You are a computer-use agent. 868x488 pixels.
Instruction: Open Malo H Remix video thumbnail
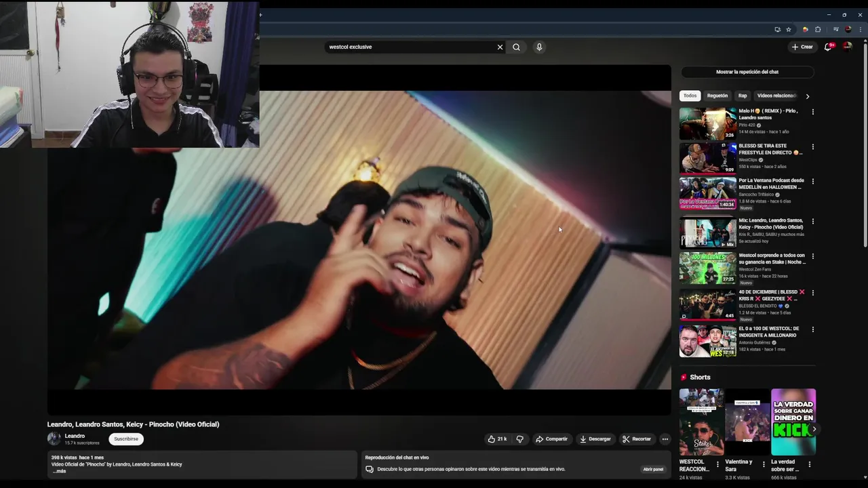708,123
